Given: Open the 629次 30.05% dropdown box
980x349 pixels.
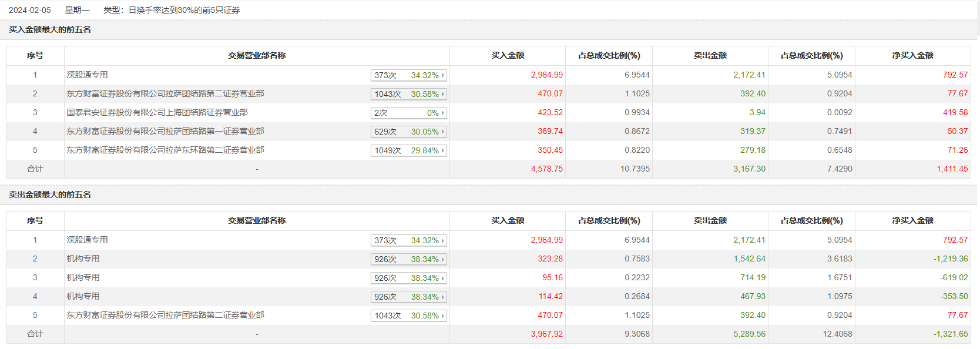Looking at the screenshot, I should click(409, 132).
